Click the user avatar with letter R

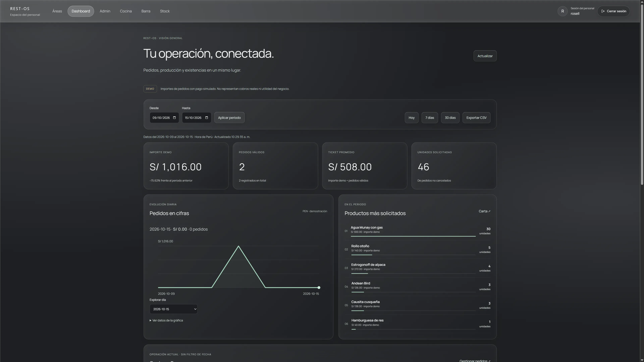(x=562, y=11)
